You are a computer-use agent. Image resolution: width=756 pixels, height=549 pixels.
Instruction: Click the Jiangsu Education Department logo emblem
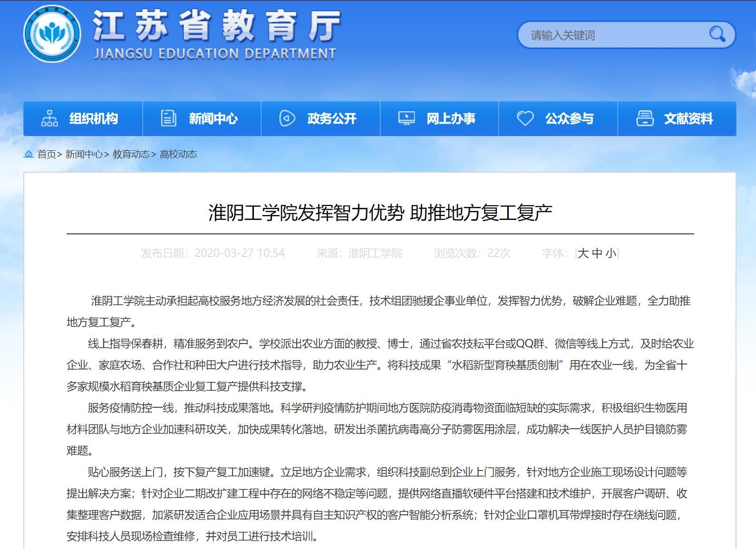tap(52, 34)
